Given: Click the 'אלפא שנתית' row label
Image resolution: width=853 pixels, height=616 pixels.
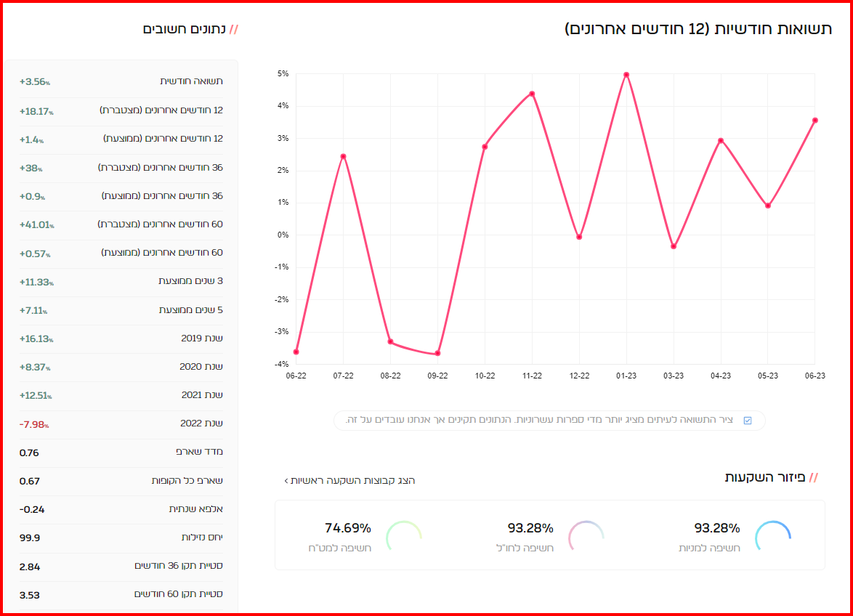Looking at the screenshot, I should (196, 509).
